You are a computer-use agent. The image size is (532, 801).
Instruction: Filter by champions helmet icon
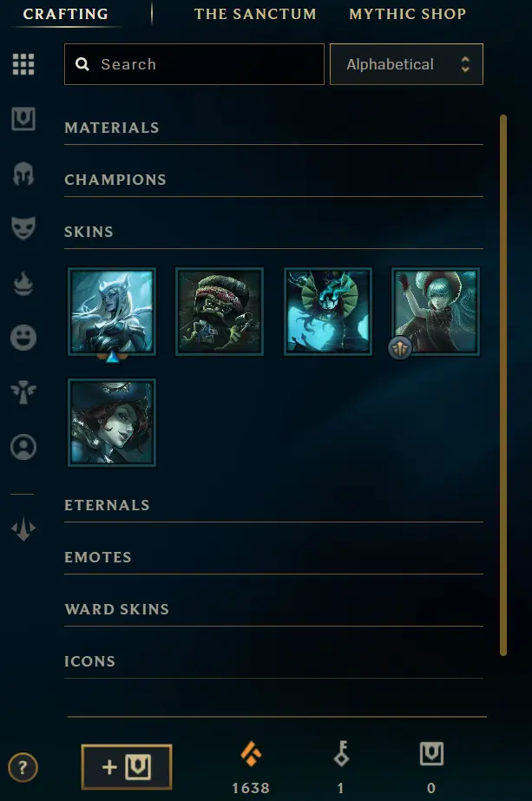23,174
